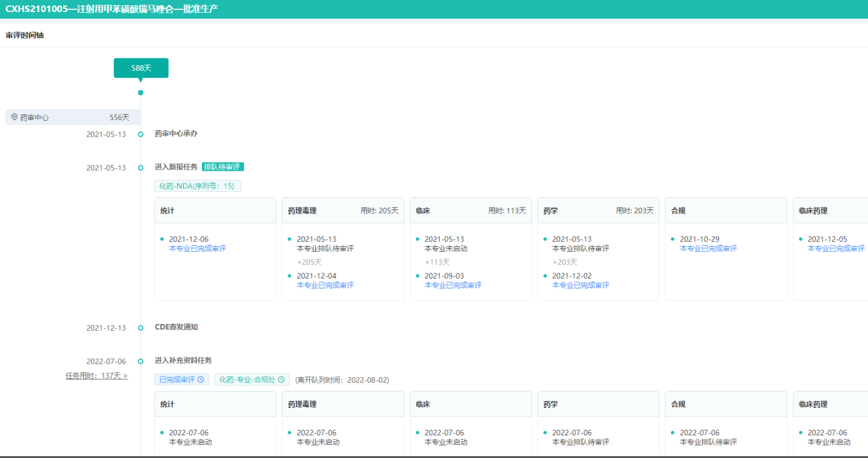
Task: Click the 药审中心 556天 stage header
Action: pyautogui.click(x=72, y=117)
